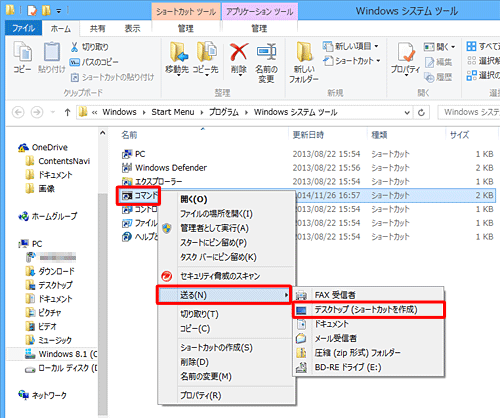Click the red X 削除 delete icon
The height and width of the screenshot is (418, 500).
[239, 53]
